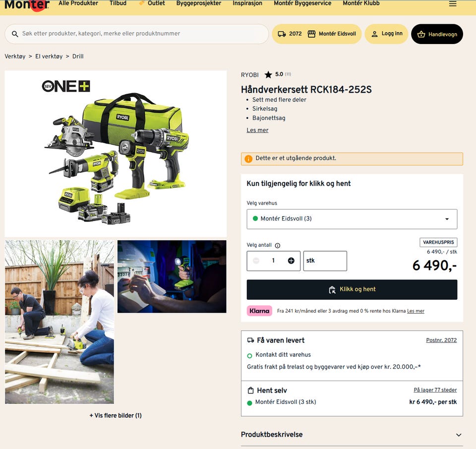This screenshot has width=476, height=449.
Task: Open the Tilbud menu item
Action: click(x=118, y=3)
